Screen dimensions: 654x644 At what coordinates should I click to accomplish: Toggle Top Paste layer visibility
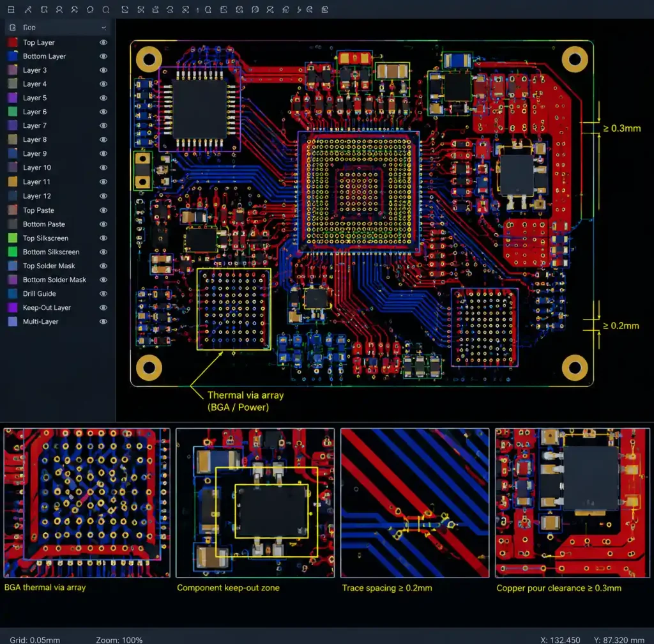pyautogui.click(x=103, y=210)
